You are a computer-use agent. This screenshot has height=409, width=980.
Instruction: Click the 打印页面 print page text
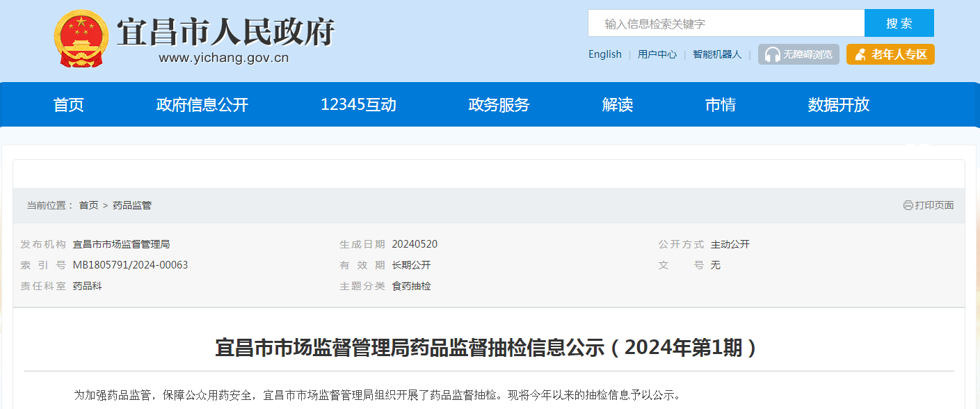coord(934,205)
